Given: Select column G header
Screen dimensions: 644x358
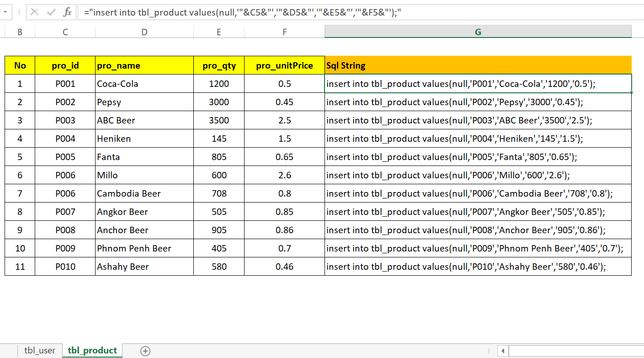Looking at the screenshot, I should 478,32.
